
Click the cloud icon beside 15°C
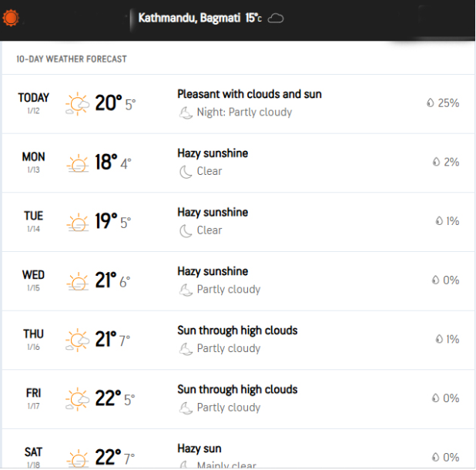[x=276, y=18]
